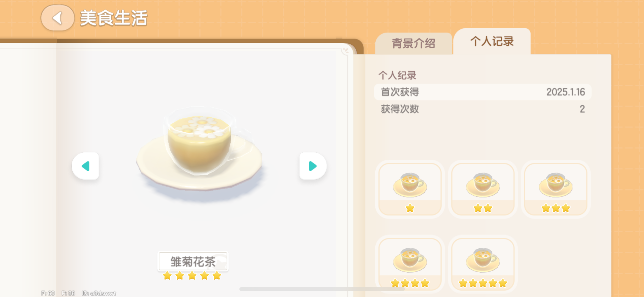Click the page-corner leaf emblem
The height and width of the screenshot is (297, 644).
tap(346, 50)
